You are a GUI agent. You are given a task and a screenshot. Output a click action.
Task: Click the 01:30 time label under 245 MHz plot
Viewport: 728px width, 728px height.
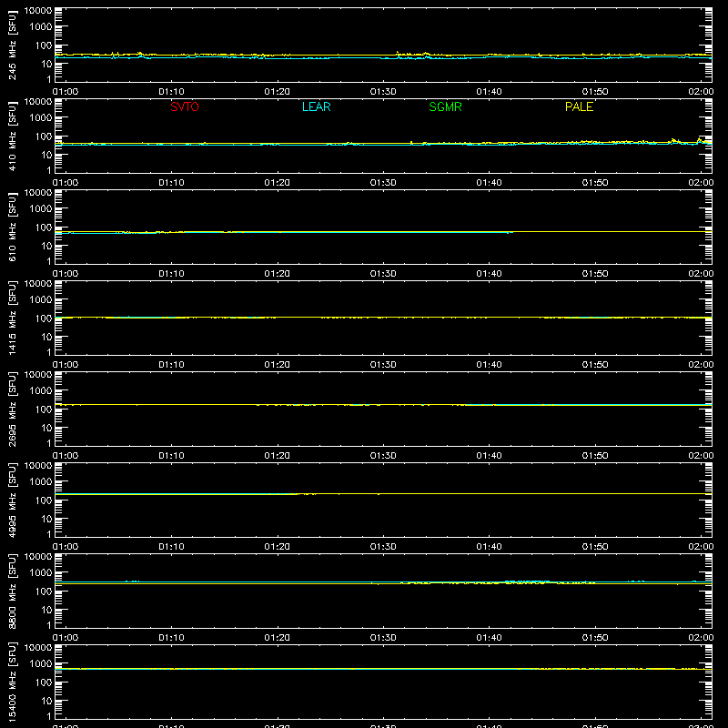click(x=383, y=92)
